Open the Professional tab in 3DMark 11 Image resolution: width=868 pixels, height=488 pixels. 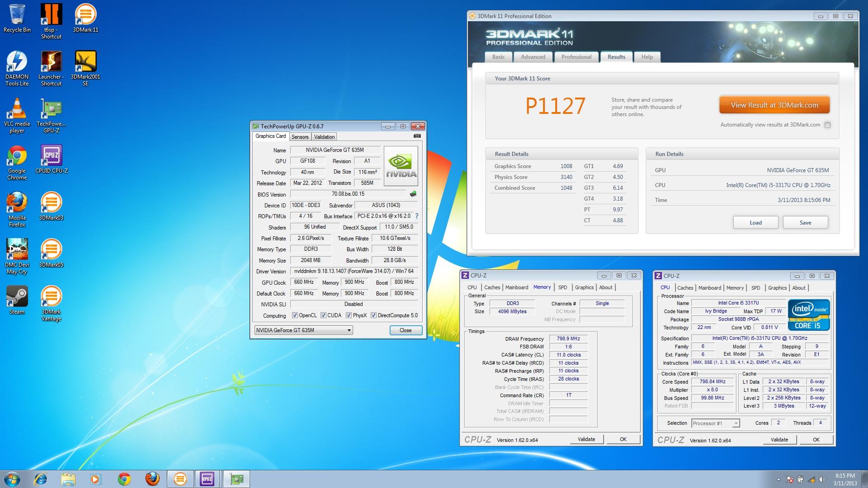[576, 57]
